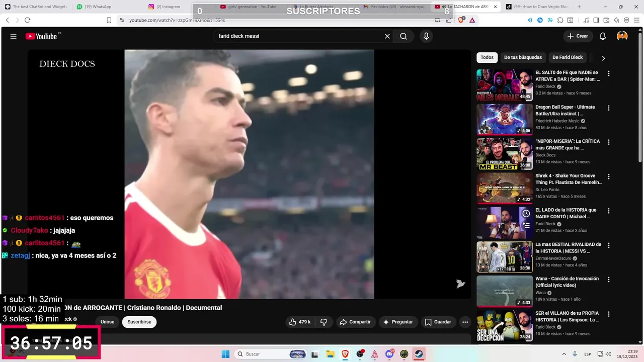Show more filter chips with the right arrow
Image resolution: width=644 pixels, height=362 pixels.
coord(603,58)
